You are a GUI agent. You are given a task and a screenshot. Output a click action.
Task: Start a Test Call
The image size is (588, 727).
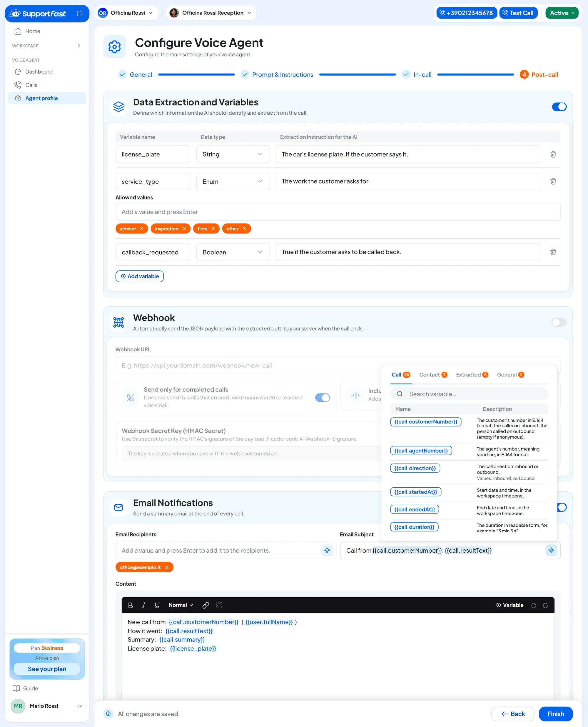(x=518, y=13)
